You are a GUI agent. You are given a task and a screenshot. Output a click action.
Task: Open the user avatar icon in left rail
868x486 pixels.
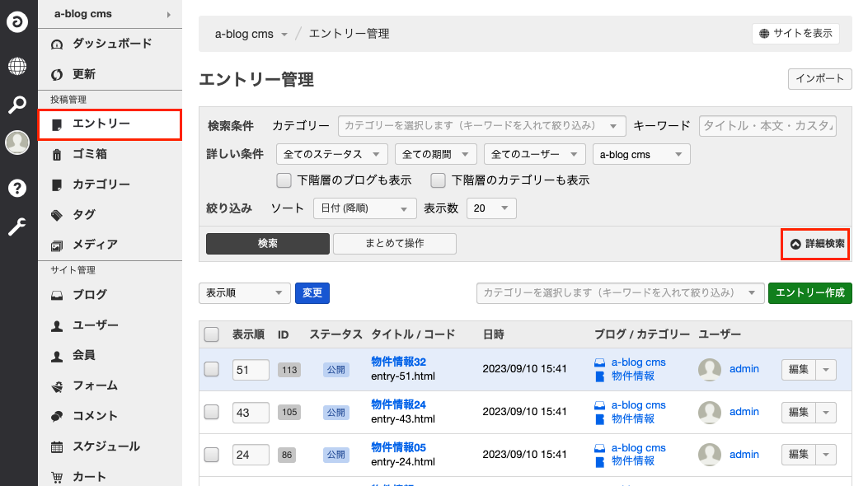pos(17,143)
